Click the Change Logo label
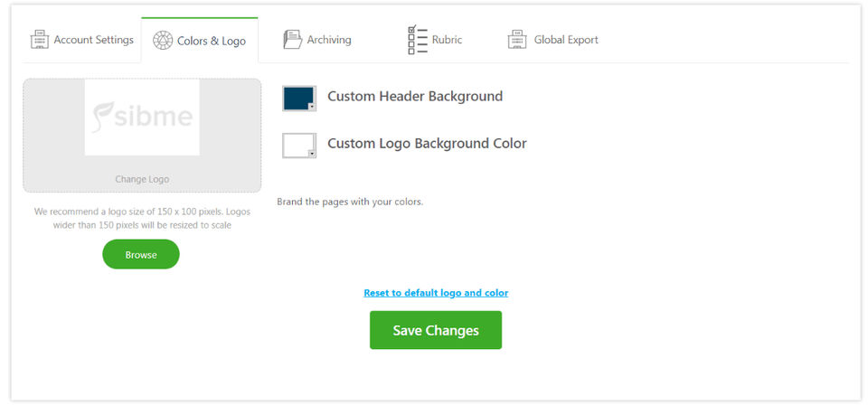The height and width of the screenshot is (405, 868). 142,179
